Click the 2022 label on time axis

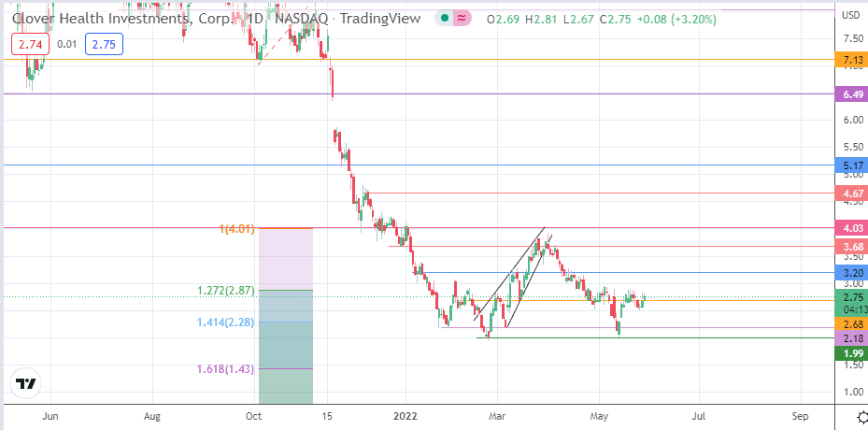coord(406,416)
